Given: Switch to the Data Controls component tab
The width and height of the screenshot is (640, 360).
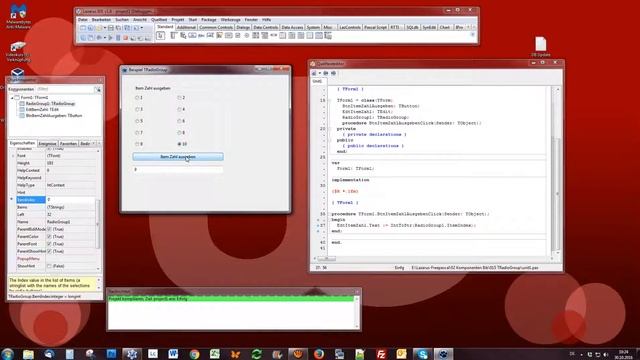Looking at the screenshot, I should tap(265, 27).
